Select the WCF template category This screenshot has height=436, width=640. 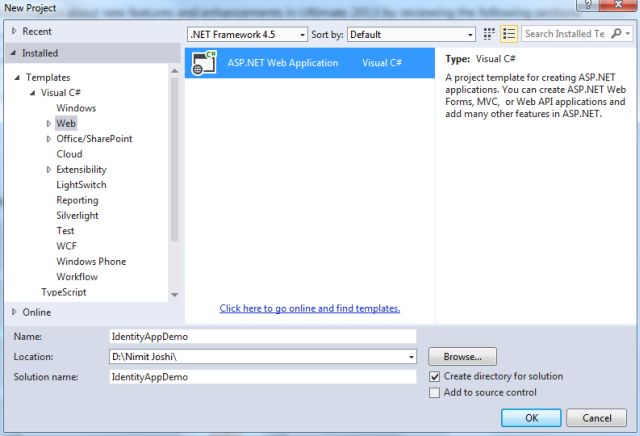pyautogui.click(x=67, y=246)
